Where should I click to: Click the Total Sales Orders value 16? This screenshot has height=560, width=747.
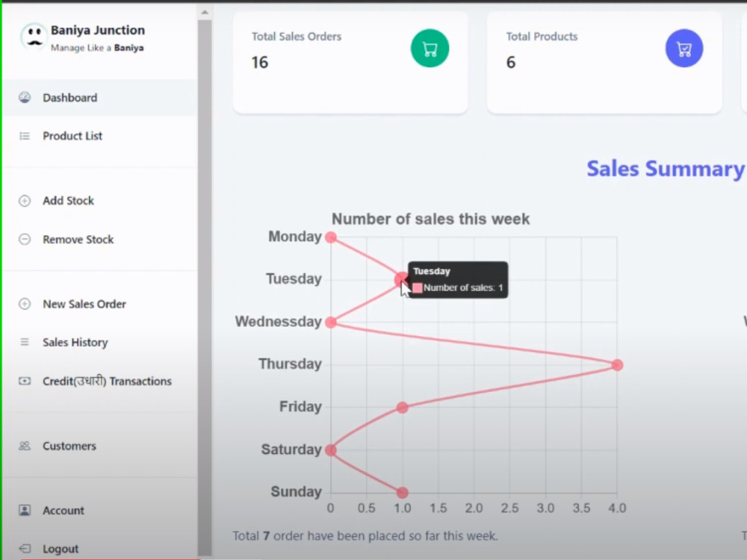260,63
